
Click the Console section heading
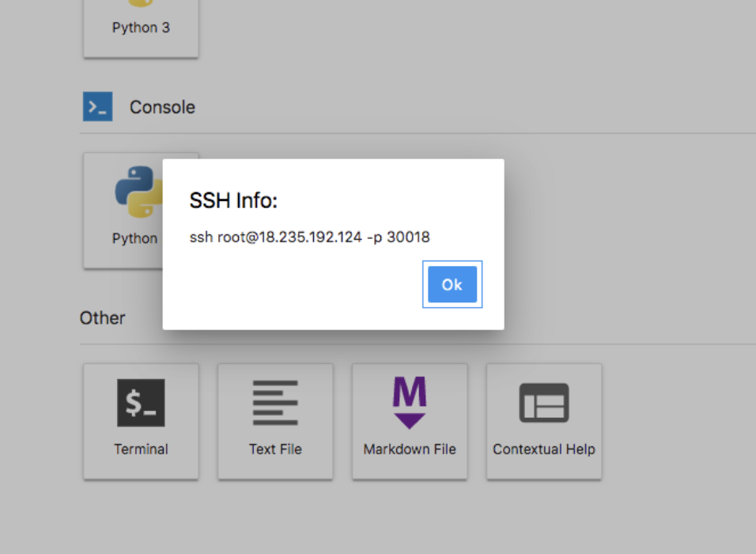(x=162, y=107)
